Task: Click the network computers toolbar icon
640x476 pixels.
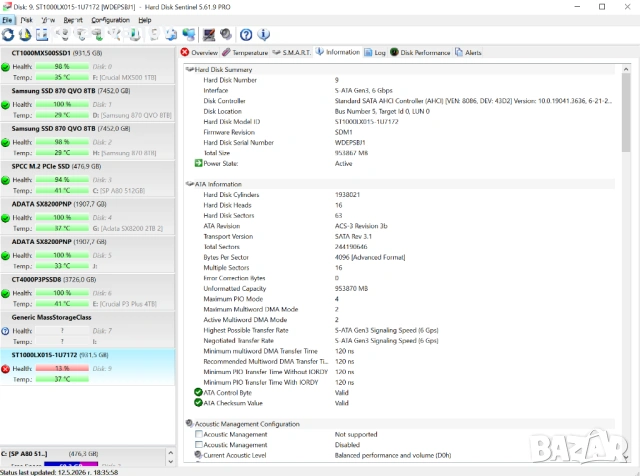Action: point(189,35)
